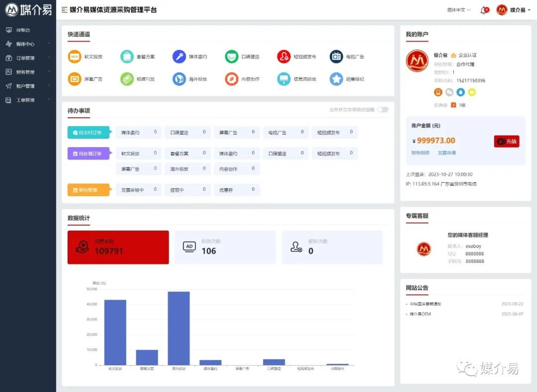537x392 pixels.
Task: Open the 发票申请 link
Action: (447, 153)
